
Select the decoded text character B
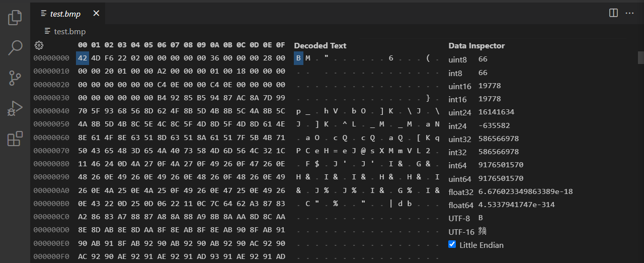(x=298, y=58)
